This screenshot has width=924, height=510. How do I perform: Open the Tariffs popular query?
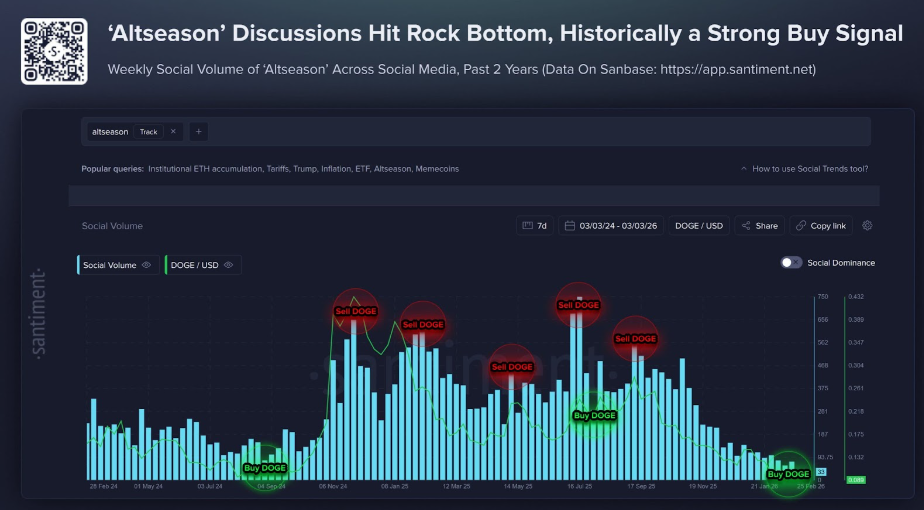tap(278, 169)
